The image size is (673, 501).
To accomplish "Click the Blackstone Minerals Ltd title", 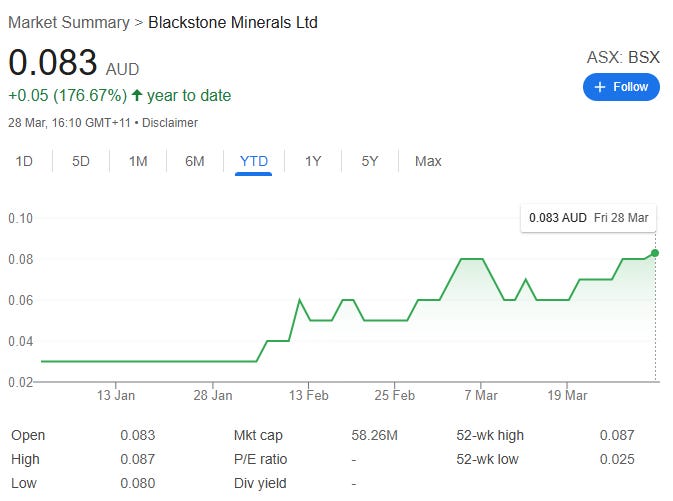I will pos(233,22).
